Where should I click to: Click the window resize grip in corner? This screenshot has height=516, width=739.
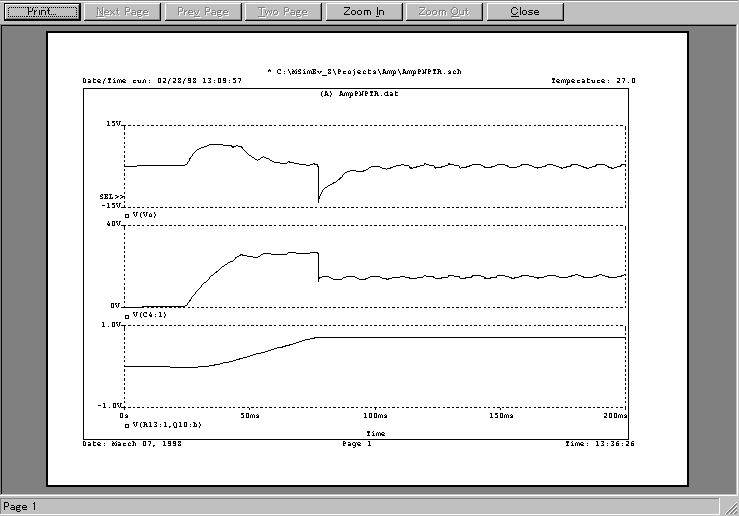tap(731, 508)
